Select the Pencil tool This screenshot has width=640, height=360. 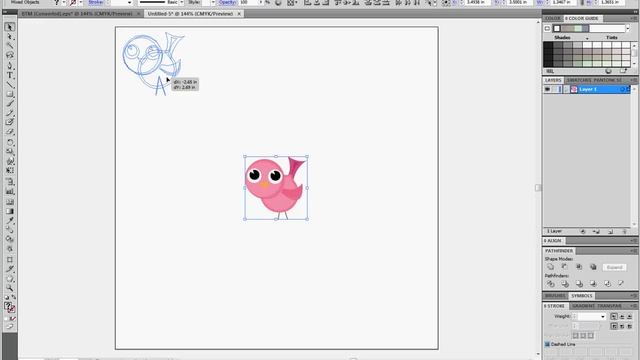10,113
